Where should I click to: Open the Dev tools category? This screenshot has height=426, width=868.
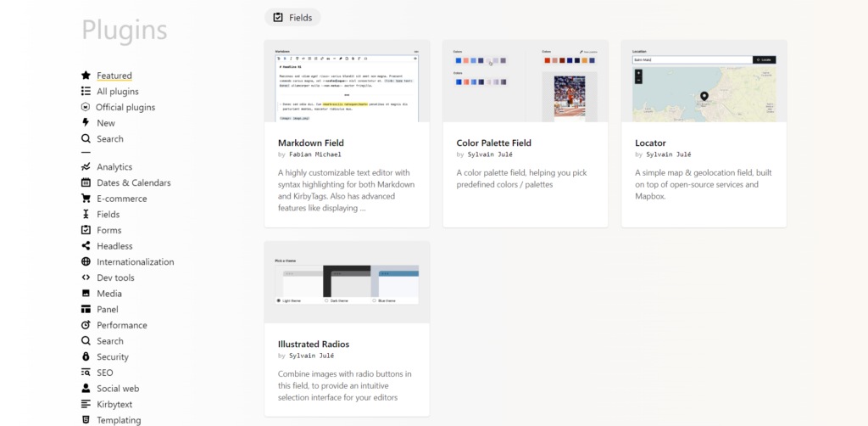115,277
